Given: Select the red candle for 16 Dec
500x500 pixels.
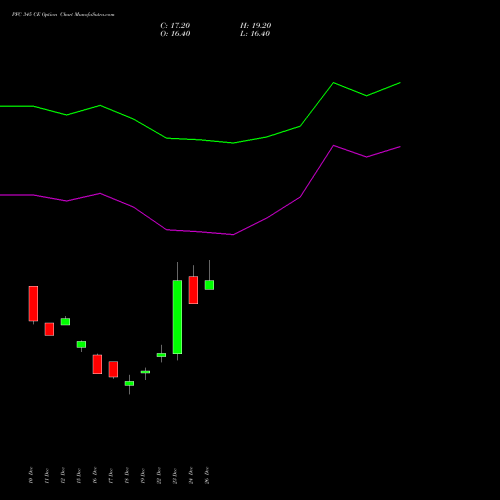Looking at the screenshot, I should [97, 364].
